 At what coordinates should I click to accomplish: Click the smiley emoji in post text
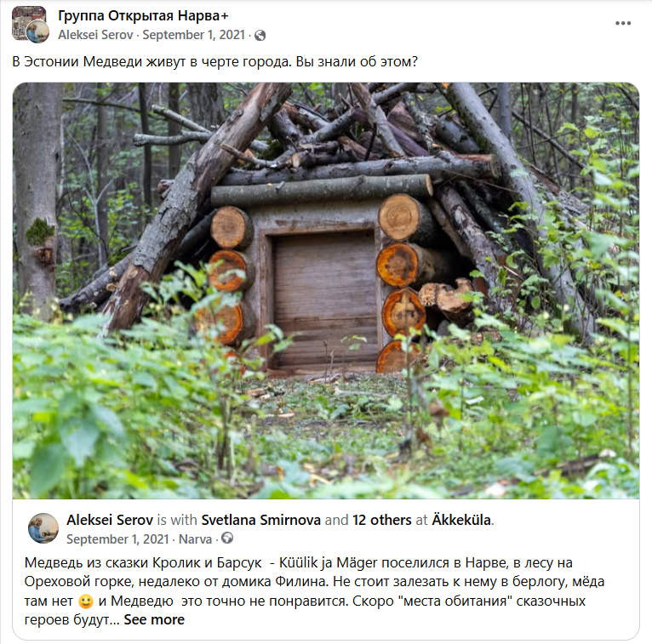coord(86,601)
